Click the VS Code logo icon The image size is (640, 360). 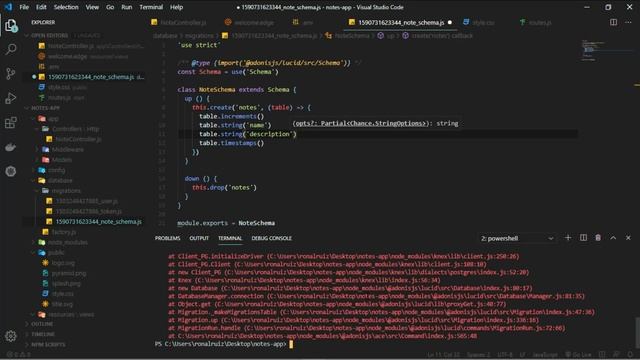pyautogui.click(x=8, y=7)
